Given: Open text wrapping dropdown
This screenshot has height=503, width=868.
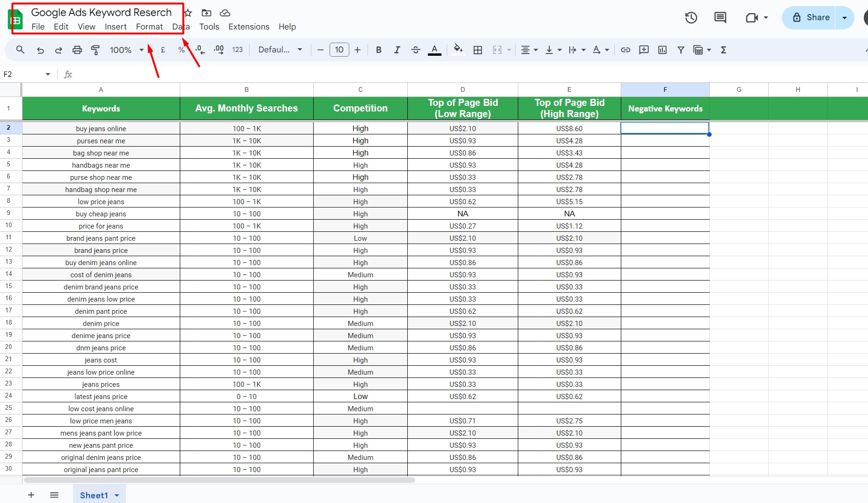Looking at the screenshot, I should click(x=577, y=50).
